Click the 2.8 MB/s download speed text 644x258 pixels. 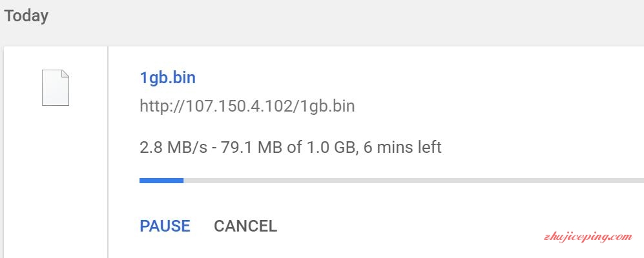pos(174,147)
